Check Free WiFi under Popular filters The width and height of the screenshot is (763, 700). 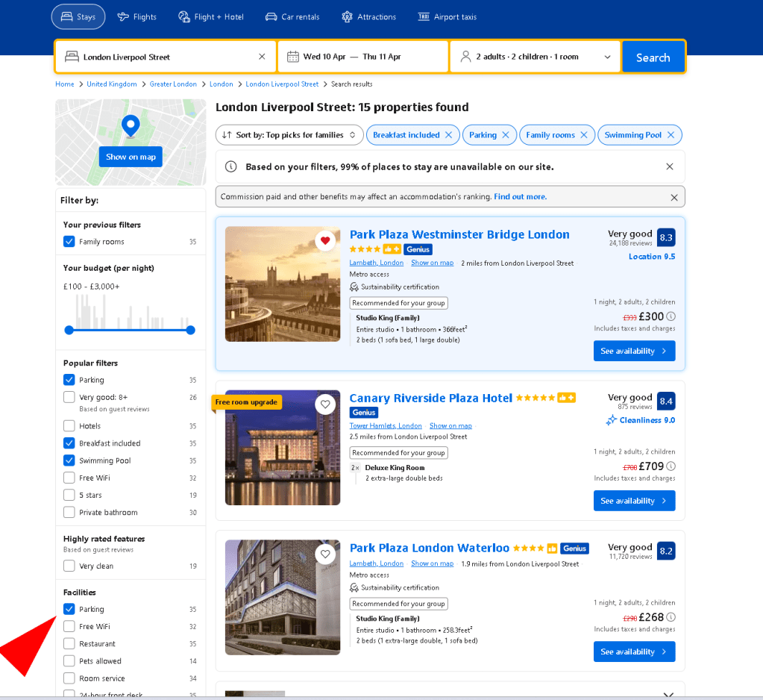pos(69,478)
